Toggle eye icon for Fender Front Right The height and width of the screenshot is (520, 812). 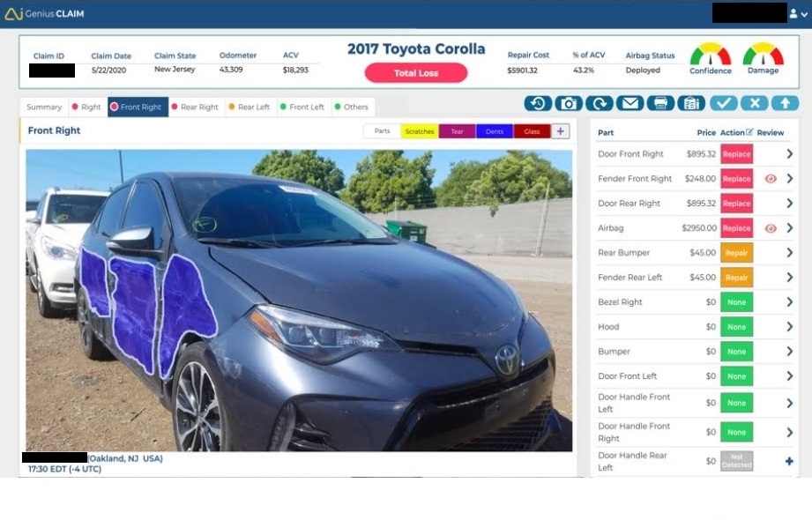point(771,179)
